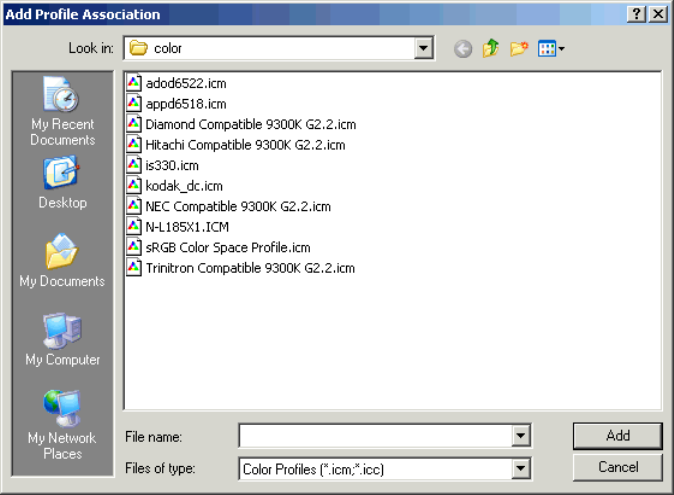Click the title bar Help question button

click(637, 14)
